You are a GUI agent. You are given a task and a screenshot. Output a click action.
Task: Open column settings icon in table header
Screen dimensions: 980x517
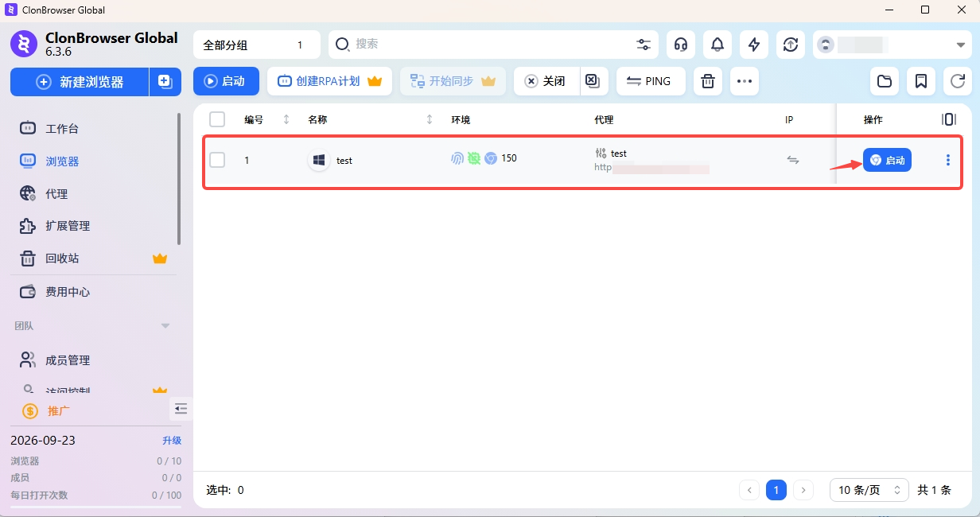(x=949, y=119)
